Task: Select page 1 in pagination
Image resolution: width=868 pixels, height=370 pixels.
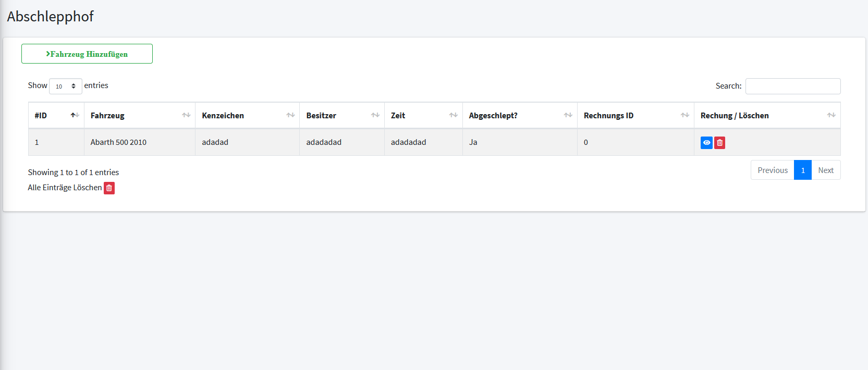Action: point(802,170)
